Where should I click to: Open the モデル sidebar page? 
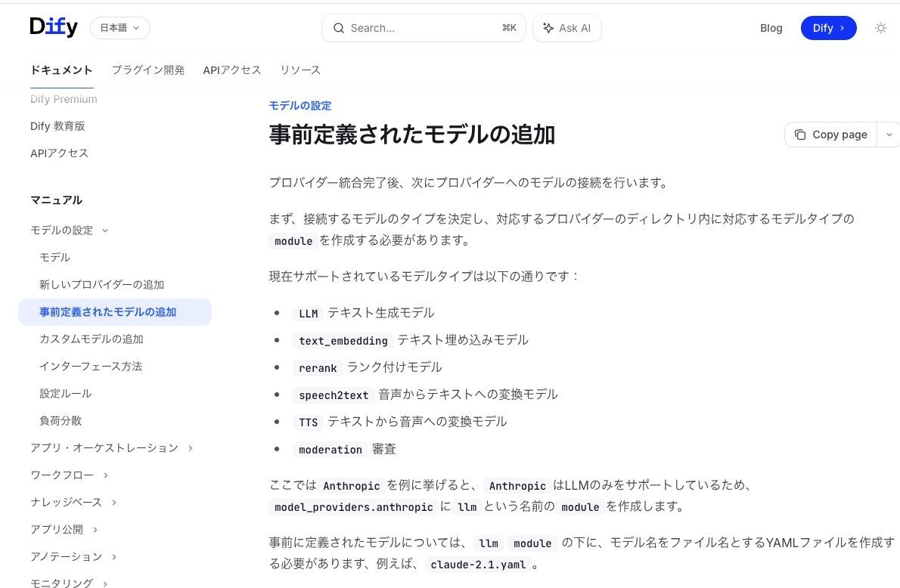coord(54,258)
